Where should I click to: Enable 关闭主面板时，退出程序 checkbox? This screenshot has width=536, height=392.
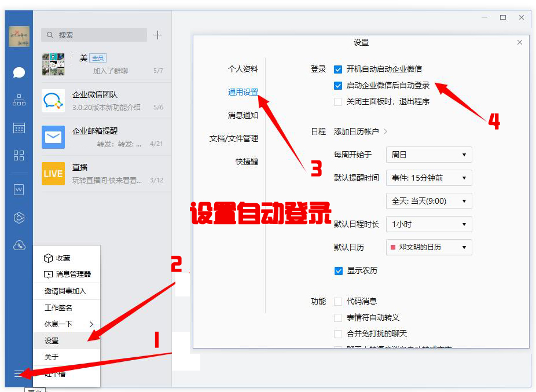(x=337, y=101)
